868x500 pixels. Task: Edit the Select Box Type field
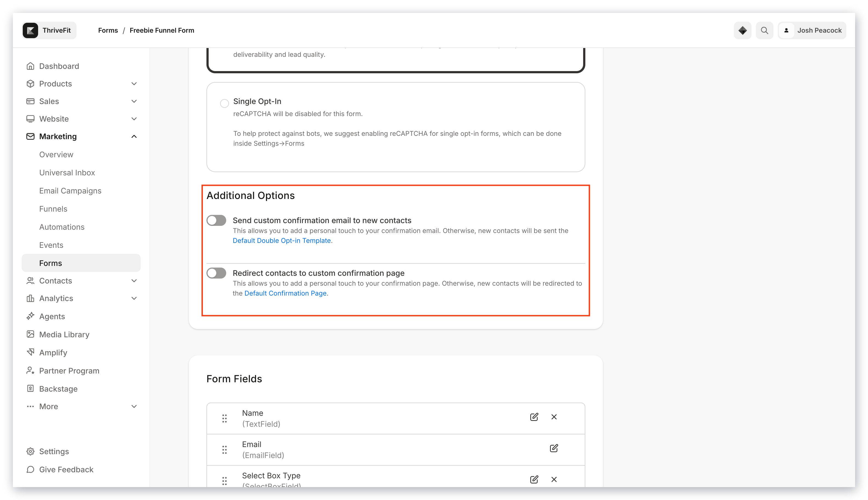click(534, 479)
